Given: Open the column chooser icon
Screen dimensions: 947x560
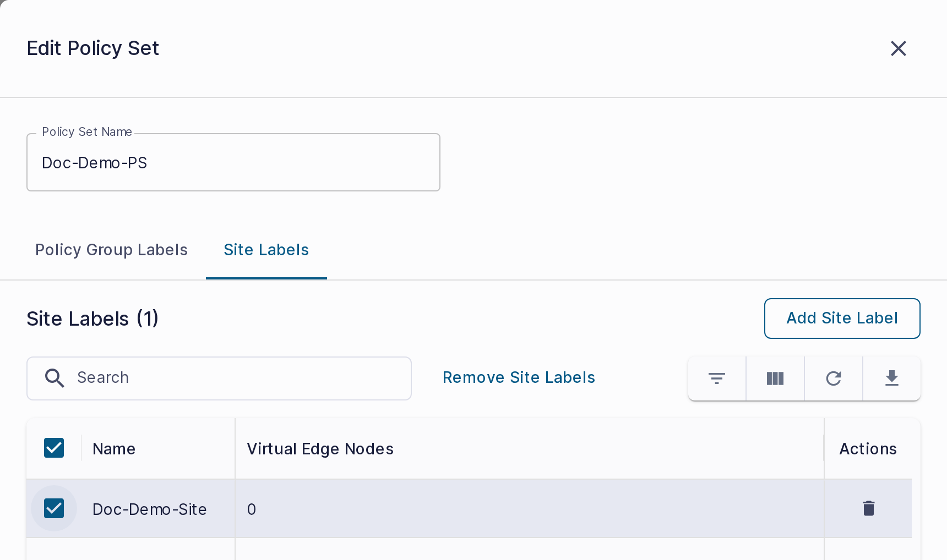Looking at the screenshot, I should [x=775, y=378].
